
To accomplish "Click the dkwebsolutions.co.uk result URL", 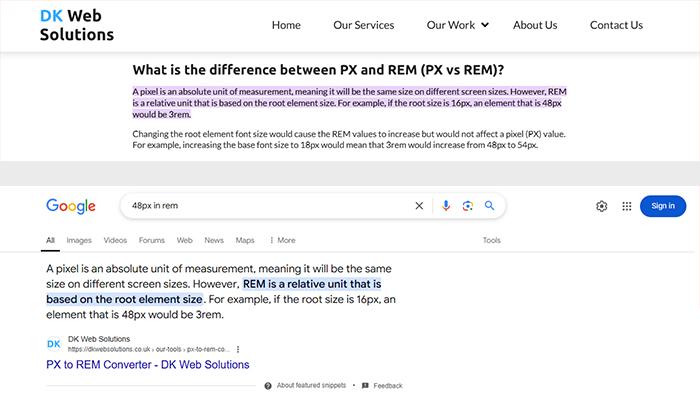I will coord(149,349).
